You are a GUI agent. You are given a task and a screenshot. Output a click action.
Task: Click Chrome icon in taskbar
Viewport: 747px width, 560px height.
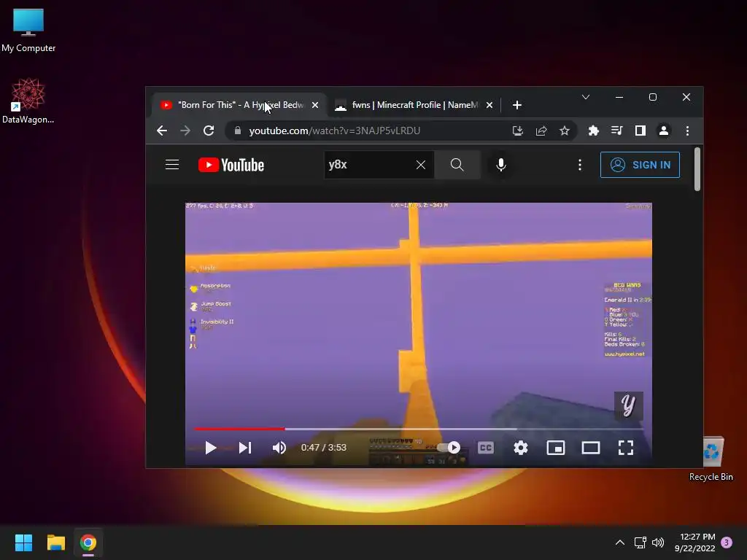[88, 542]
